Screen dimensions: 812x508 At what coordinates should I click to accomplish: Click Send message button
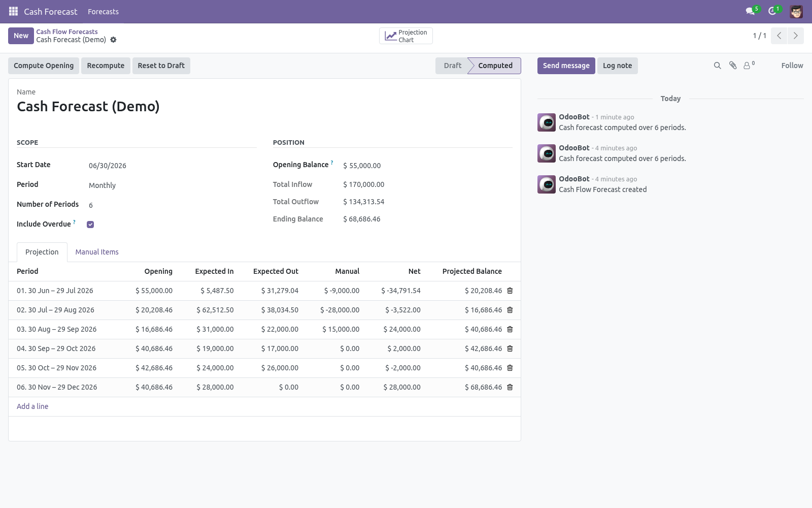tap(566, 66)
